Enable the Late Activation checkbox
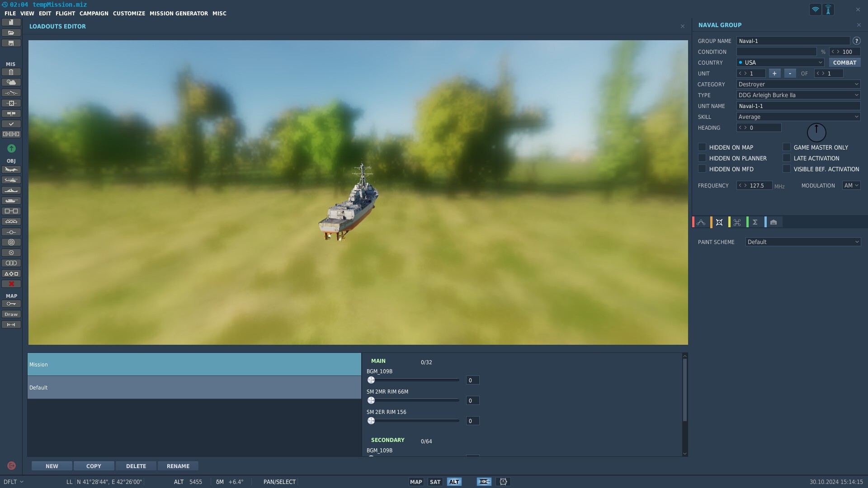 pyautogui.click(x=787, y=158)
